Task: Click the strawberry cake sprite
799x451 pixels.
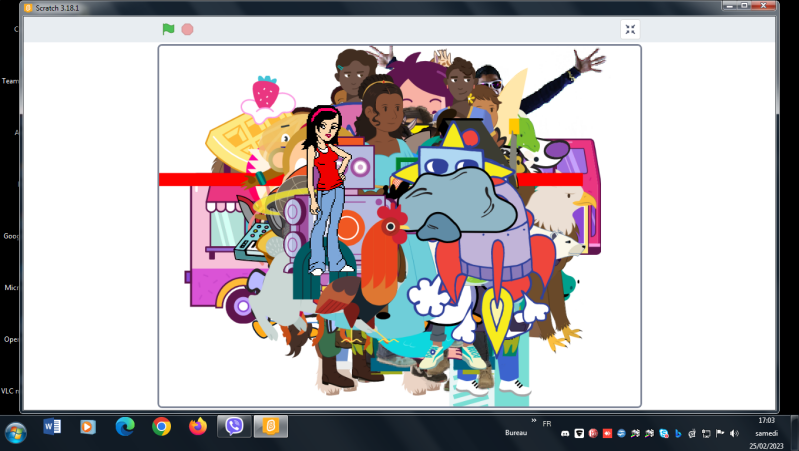Action: [x=267, y=99]
